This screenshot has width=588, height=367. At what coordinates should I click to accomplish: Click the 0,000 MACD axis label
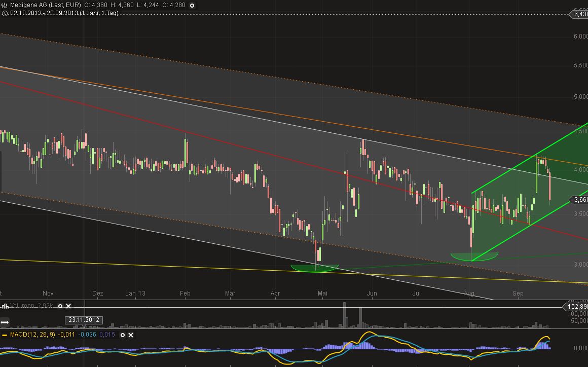tap(580, 348)
